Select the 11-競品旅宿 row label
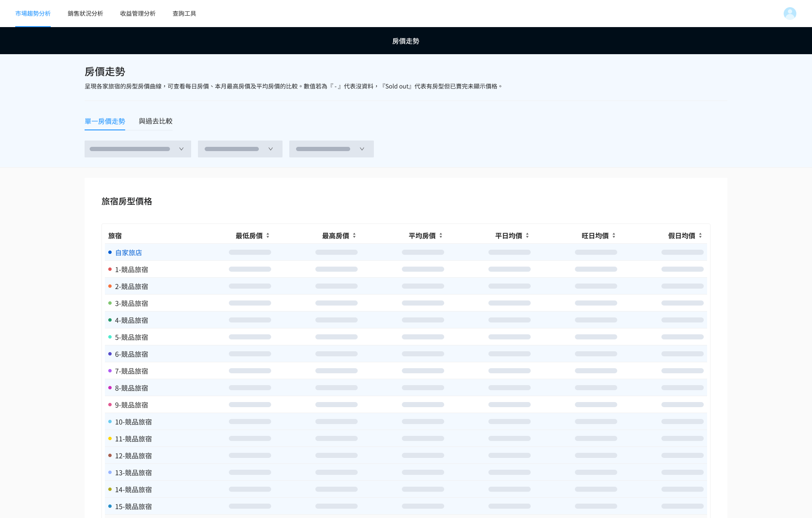Image resolution: width=812 pixels, height=518 pixels. pos(133,439)
